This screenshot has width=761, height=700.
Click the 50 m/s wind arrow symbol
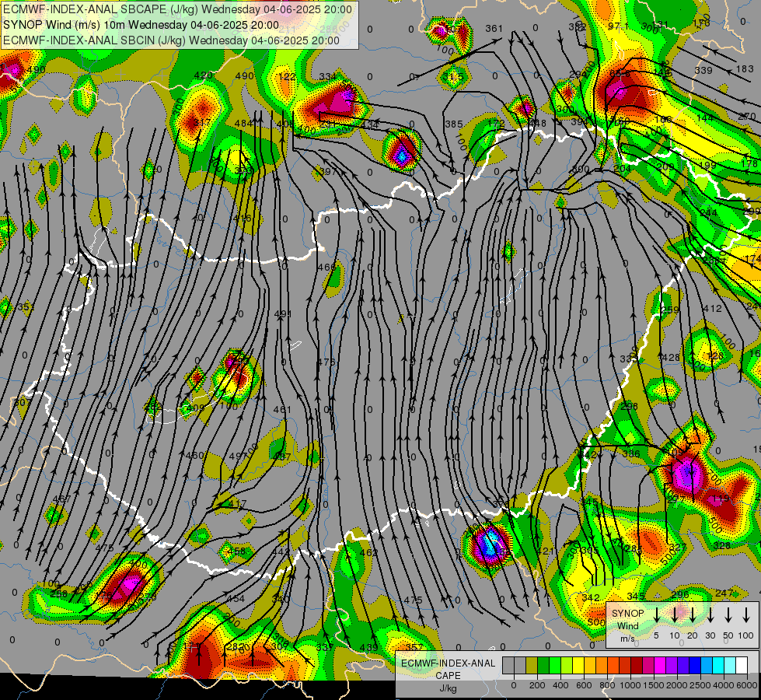[728, 615]
